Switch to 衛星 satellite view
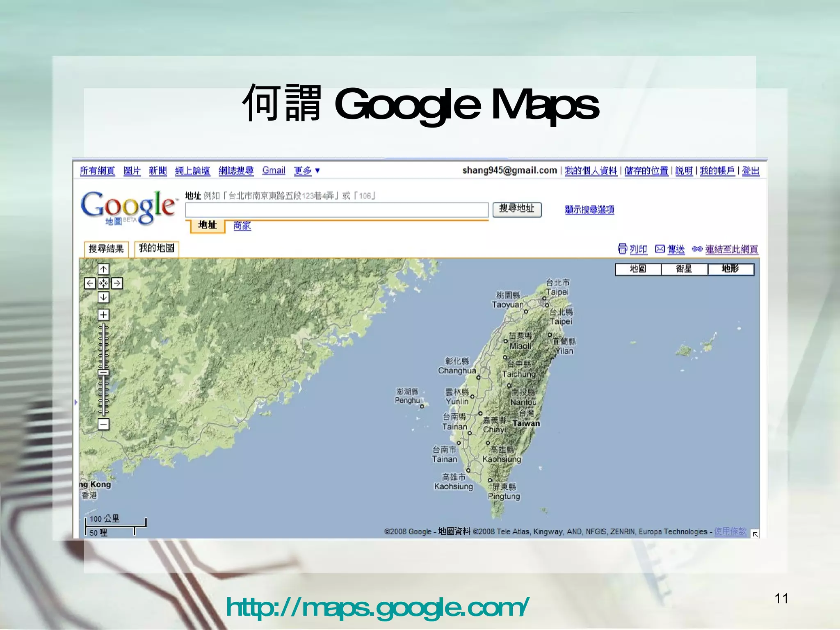 tap(684, 269)
